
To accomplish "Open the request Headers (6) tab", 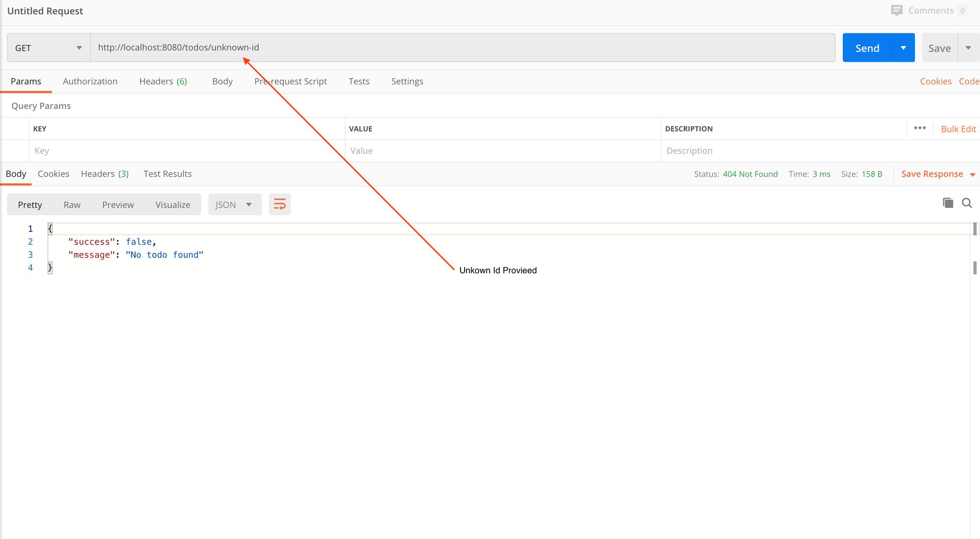I will 163,81.
